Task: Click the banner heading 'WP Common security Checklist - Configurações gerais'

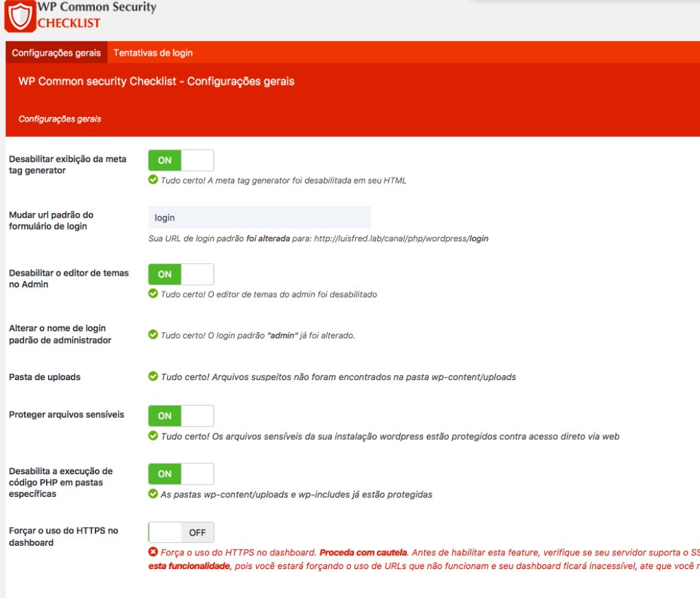Action: tap(156, 81)
